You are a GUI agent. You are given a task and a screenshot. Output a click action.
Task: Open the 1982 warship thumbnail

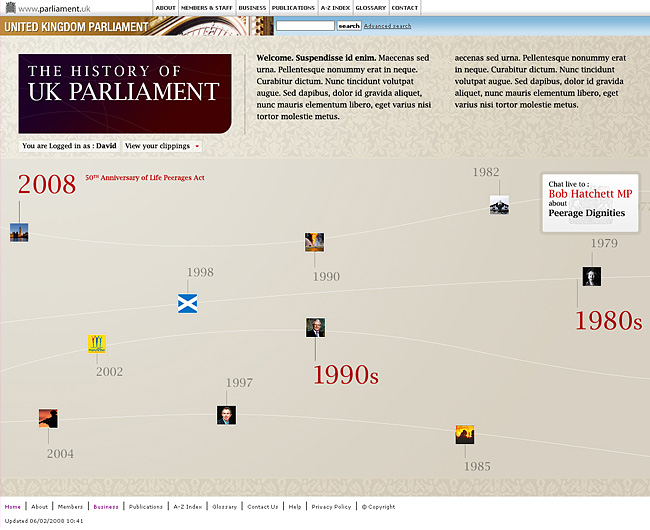499,205
